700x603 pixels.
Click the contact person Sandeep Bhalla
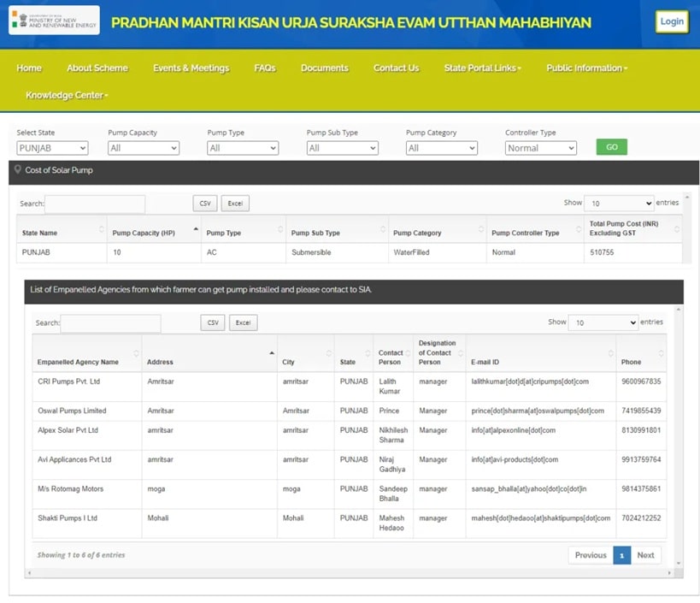(x=393, y=494)
